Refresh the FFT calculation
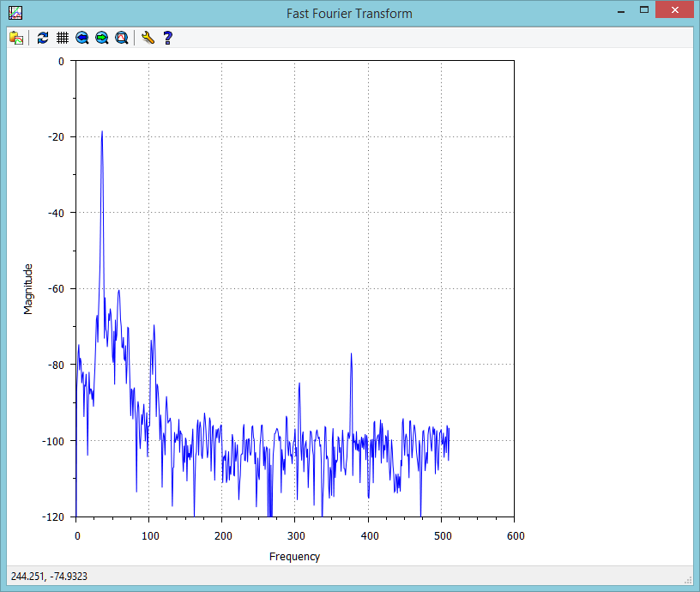 (41, 37)
